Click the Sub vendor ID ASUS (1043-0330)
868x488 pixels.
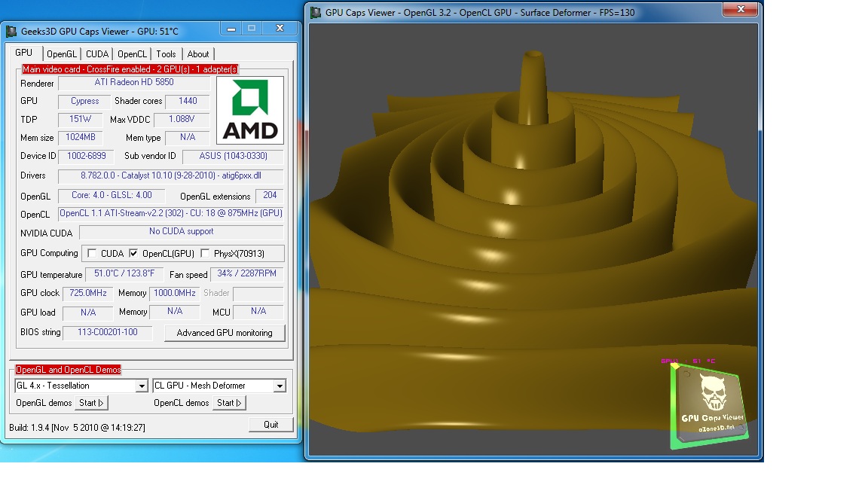[233, 156]
